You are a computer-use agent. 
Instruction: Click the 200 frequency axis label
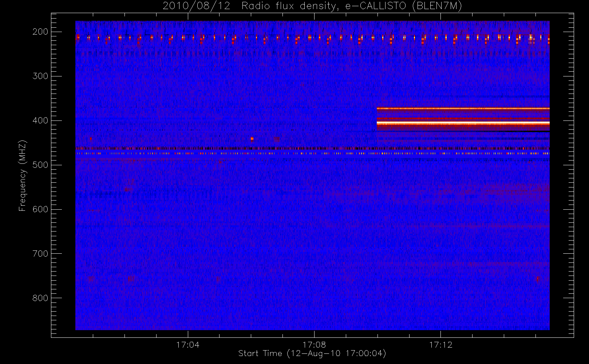click(x=40, y=32)
